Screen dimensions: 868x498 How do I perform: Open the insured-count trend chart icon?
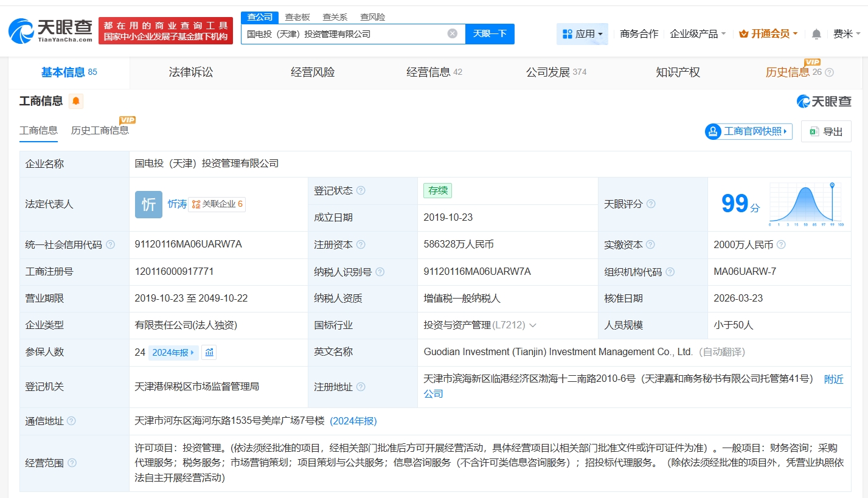click(209, 352)
